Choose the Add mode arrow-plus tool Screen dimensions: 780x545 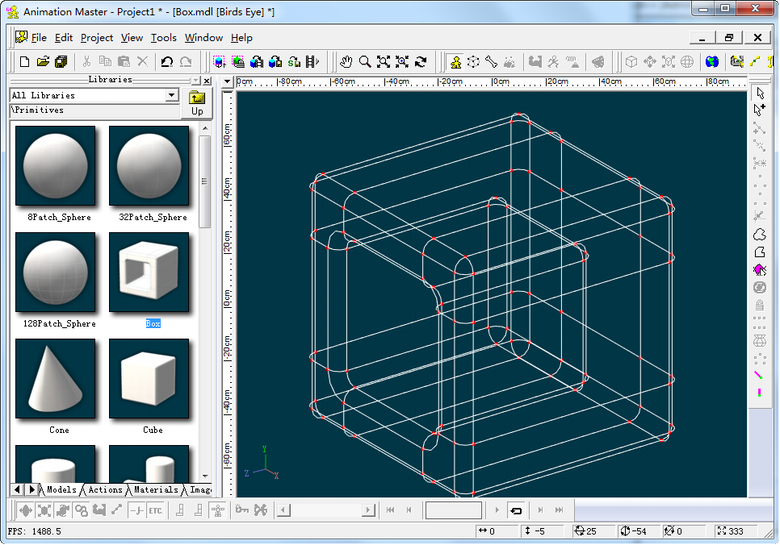[760, 110]
